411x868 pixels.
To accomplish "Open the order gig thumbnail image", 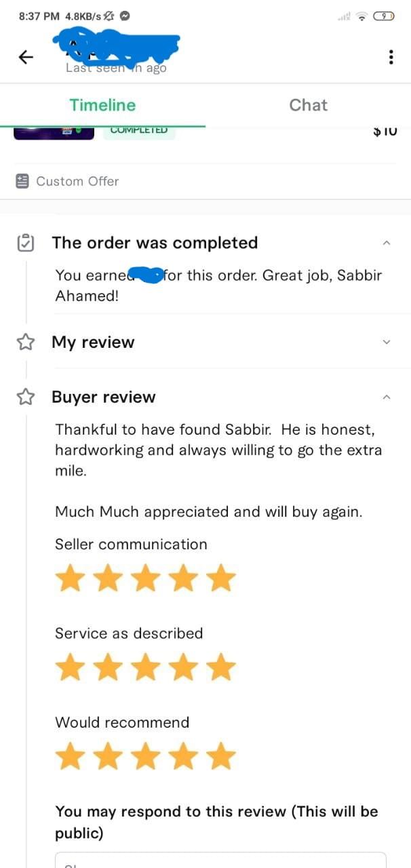I will click(x=54, y=132).
